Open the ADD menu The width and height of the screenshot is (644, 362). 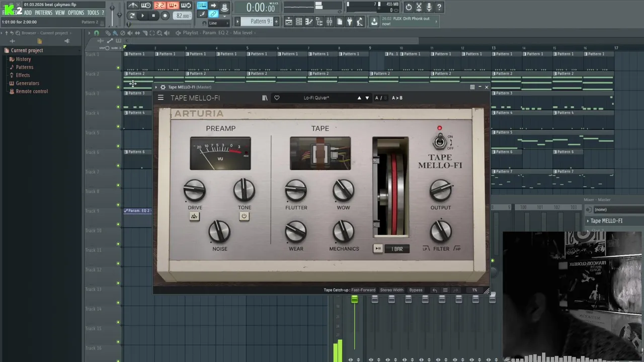28,13
